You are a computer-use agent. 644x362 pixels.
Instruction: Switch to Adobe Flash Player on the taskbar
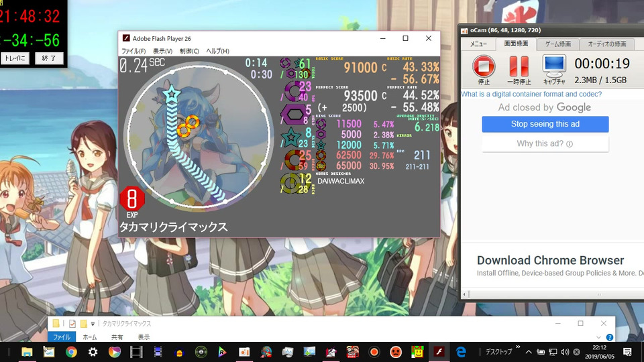click(x=439, y=352)
